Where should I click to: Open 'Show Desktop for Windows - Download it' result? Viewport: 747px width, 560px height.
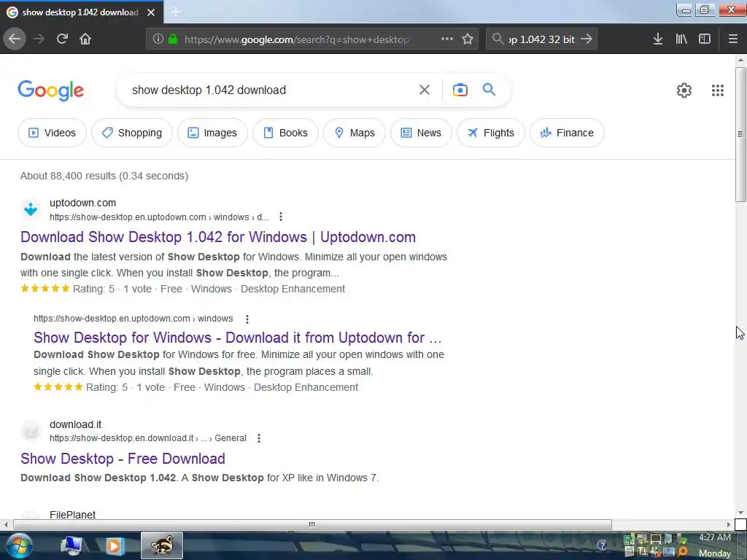click(238, 338)
